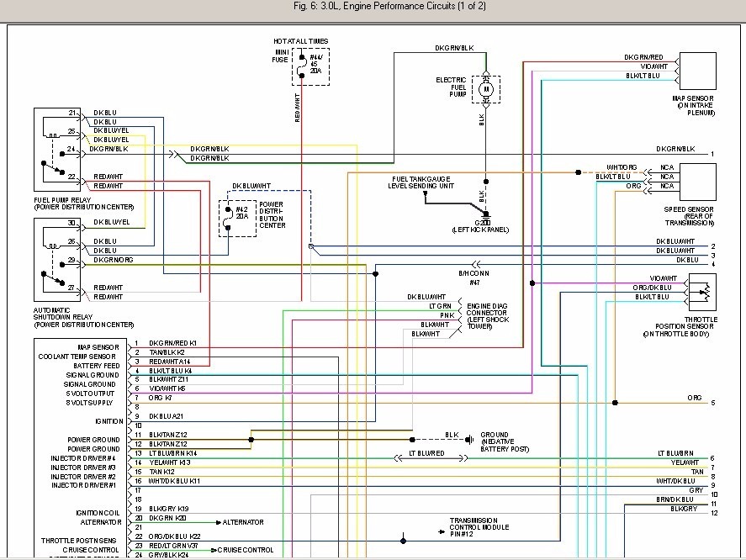Click the 'INJECTOR DRIVER #4' pin description
The width and height of the screenshot is (746, 560).
83,458
